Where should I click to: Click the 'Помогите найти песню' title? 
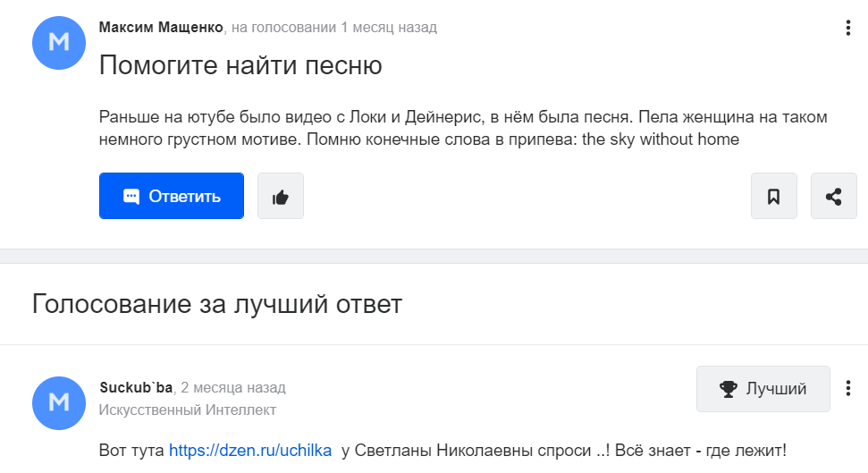point(240,65)
